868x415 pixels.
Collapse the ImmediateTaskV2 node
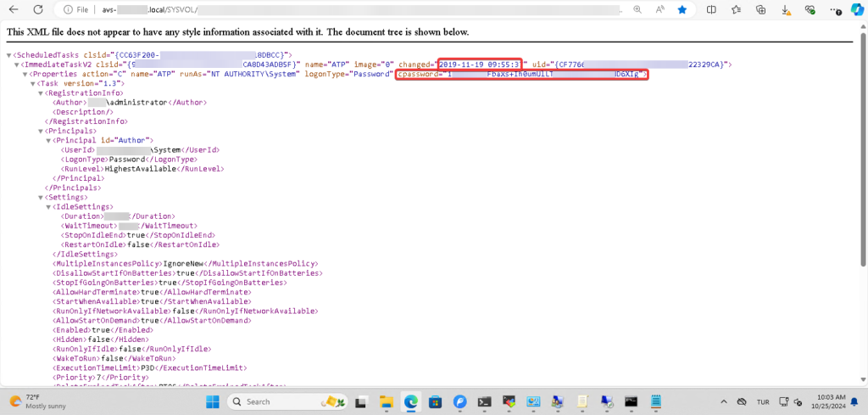tap(19, 64)
